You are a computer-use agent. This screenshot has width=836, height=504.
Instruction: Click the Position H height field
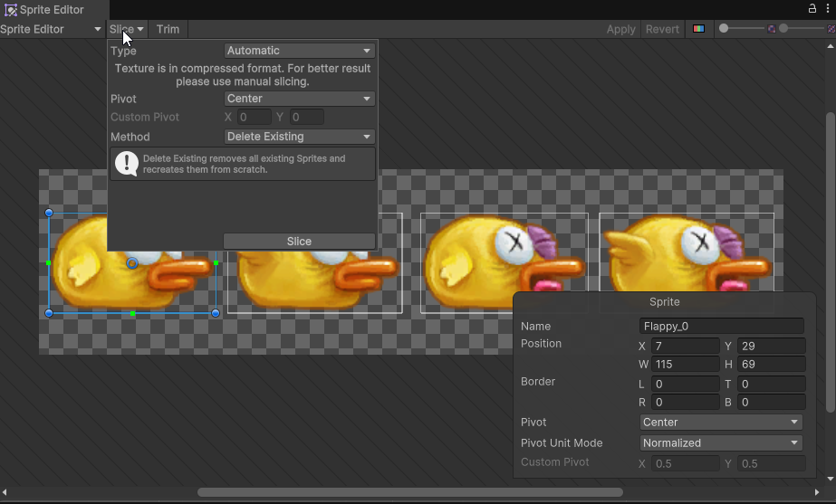[x=771, y=365]
